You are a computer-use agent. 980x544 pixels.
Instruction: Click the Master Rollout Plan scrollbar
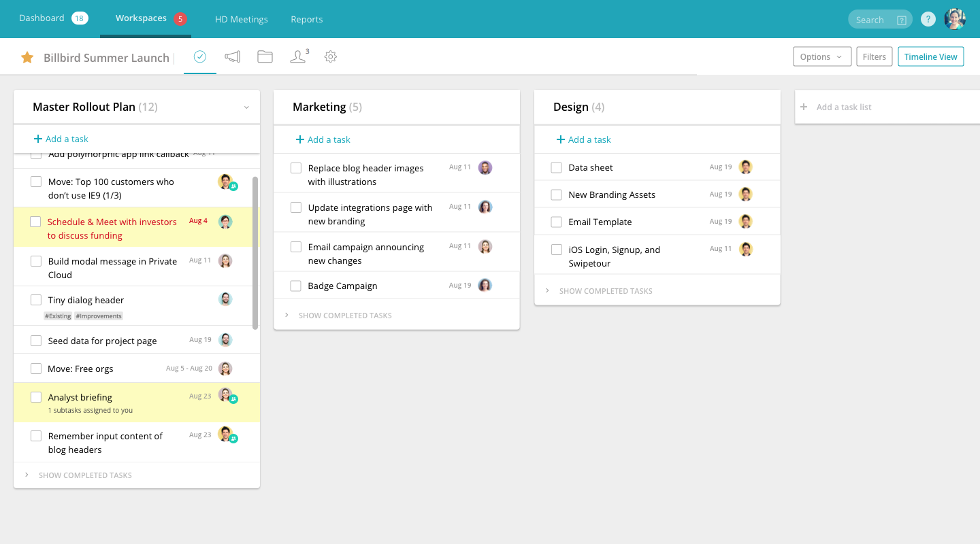[255, 252]
